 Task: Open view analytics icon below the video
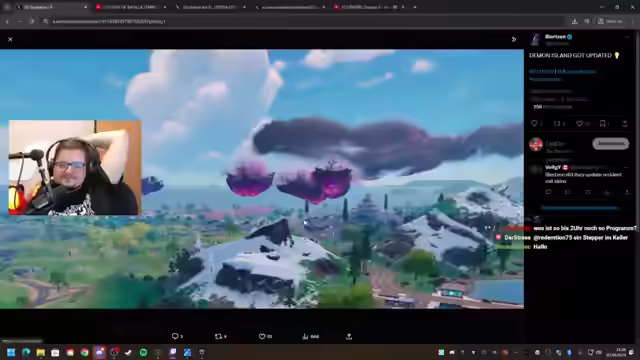[305, 336]
